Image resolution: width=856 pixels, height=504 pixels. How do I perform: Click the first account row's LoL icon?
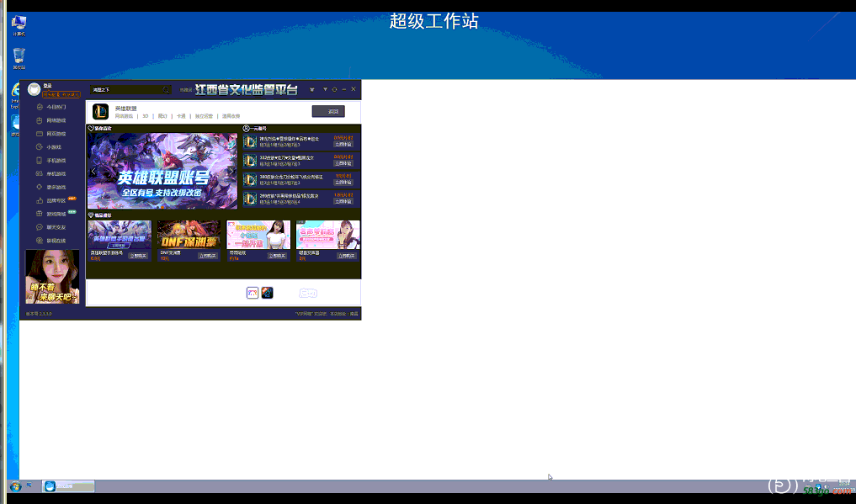[x=250, y=142]
